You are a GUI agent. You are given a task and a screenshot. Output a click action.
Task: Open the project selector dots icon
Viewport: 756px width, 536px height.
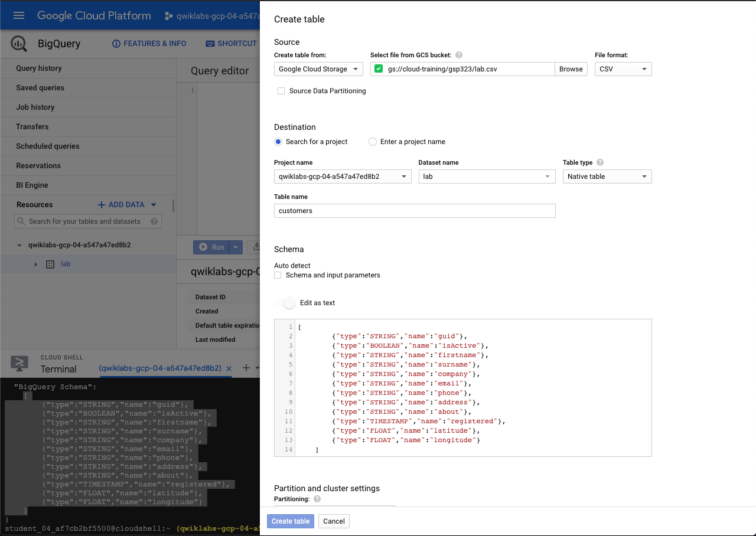(x=169, y=17)
